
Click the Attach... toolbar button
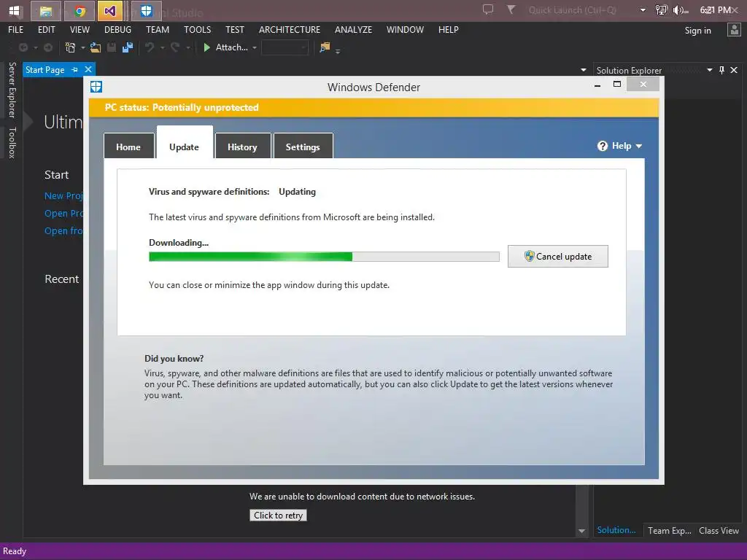point(231,47)
